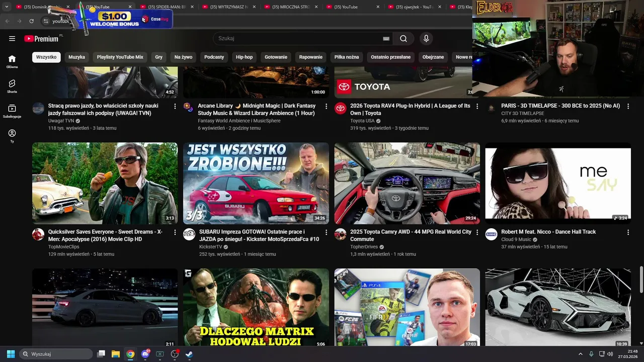The height and width of the screenshot is (362, 644).
Task: Play the JEST WSZYSTKO ZROBIONE Subaru thumbnail
Action: [256, 183]
